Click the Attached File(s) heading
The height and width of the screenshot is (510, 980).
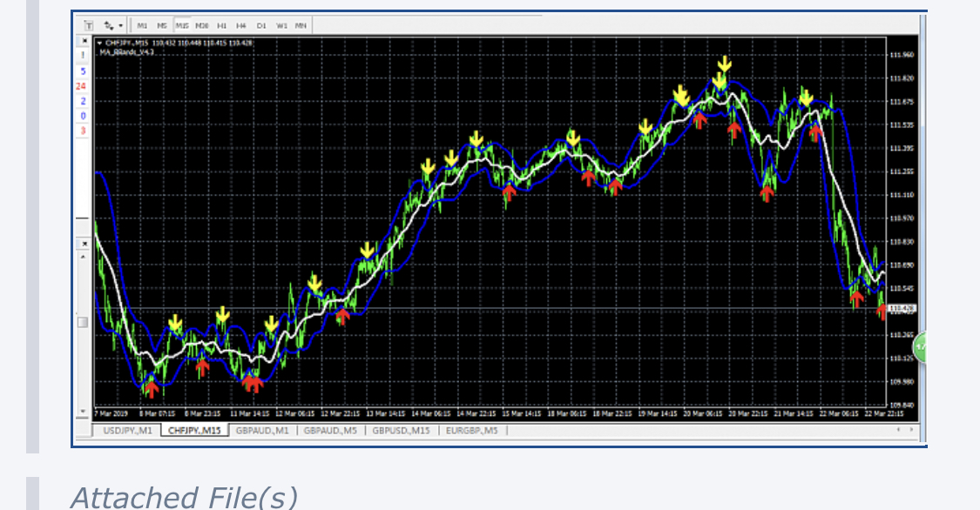pyautogui.click(x=185, y=498)
